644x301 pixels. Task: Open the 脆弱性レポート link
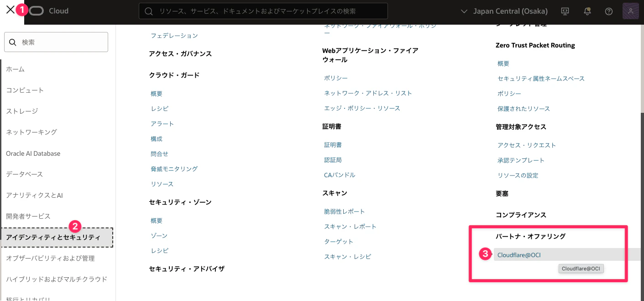345,211
